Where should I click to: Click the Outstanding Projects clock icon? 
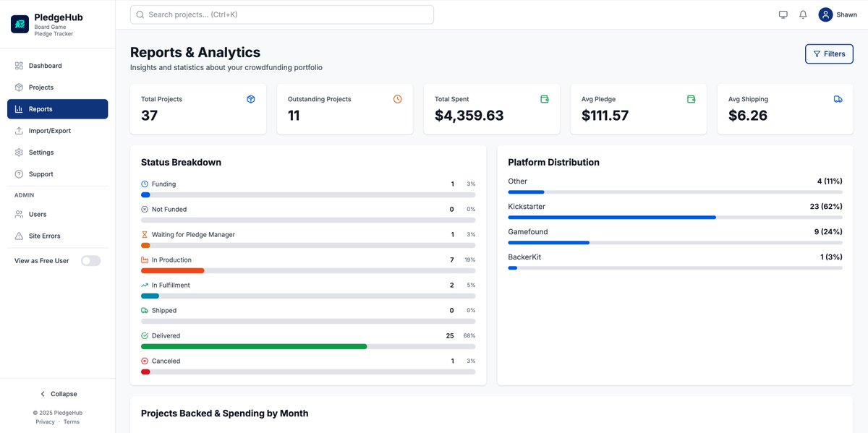(398, 99)
